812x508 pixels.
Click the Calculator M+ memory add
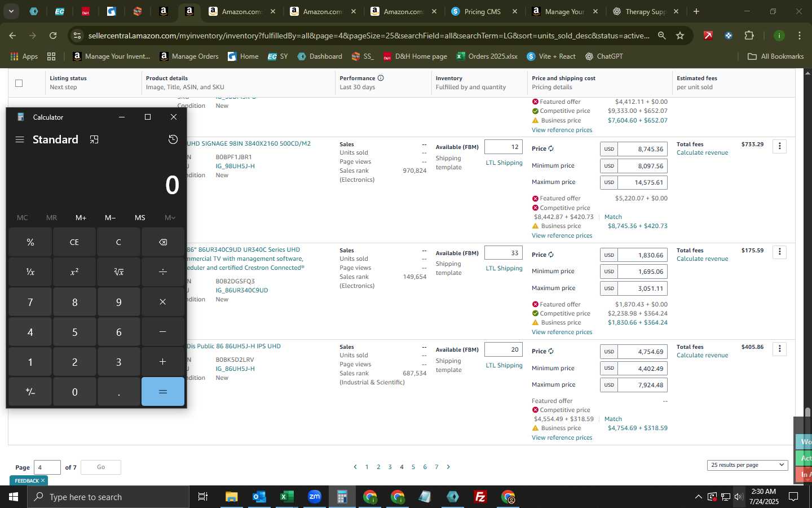coord(81,217)
